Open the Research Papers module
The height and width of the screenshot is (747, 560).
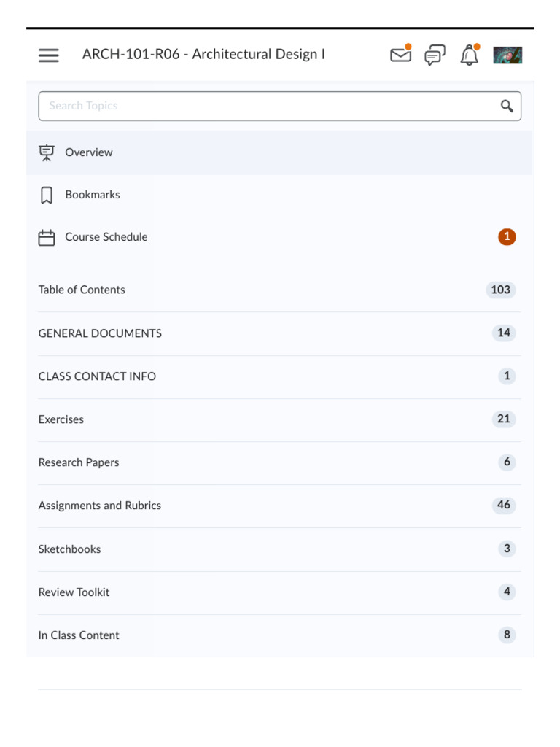[79, 462]
